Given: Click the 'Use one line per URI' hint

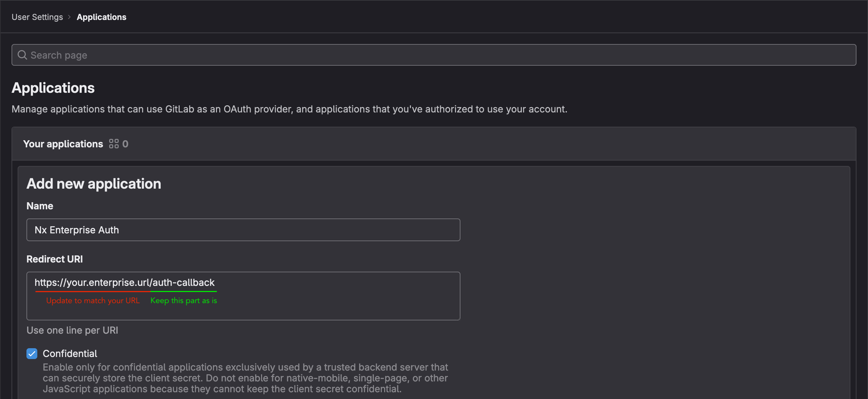Looking at the screenshot, I should [72, 330].
